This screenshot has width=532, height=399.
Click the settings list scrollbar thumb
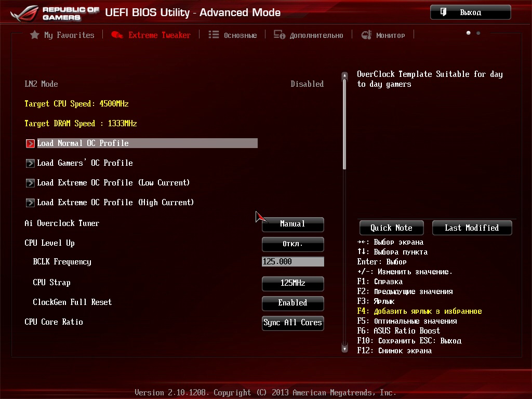point(345,124)
